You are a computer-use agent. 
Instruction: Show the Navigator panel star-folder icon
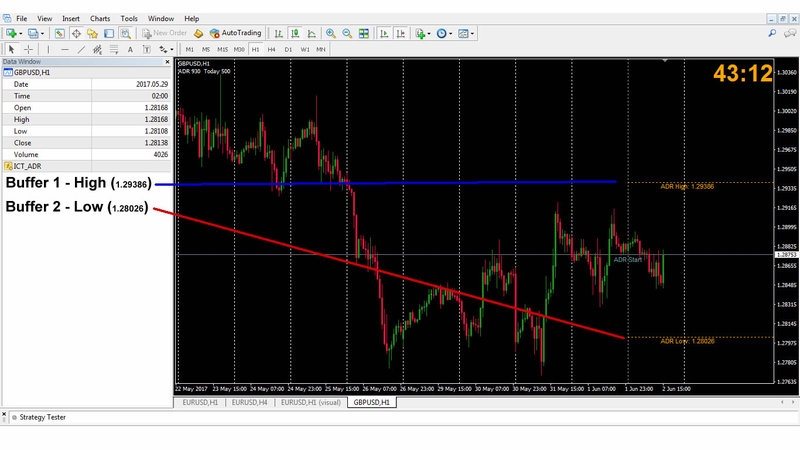92,33
